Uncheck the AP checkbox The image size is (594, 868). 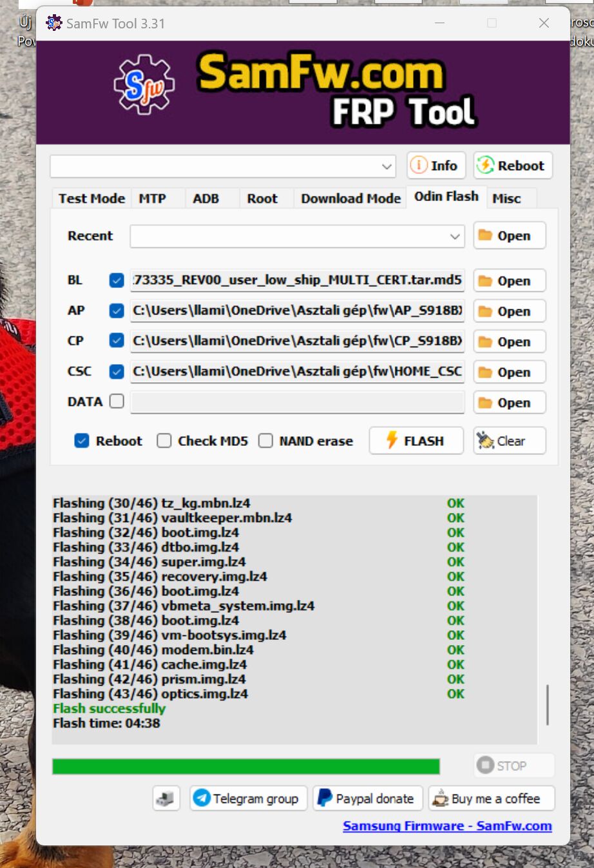click(117, 311)
